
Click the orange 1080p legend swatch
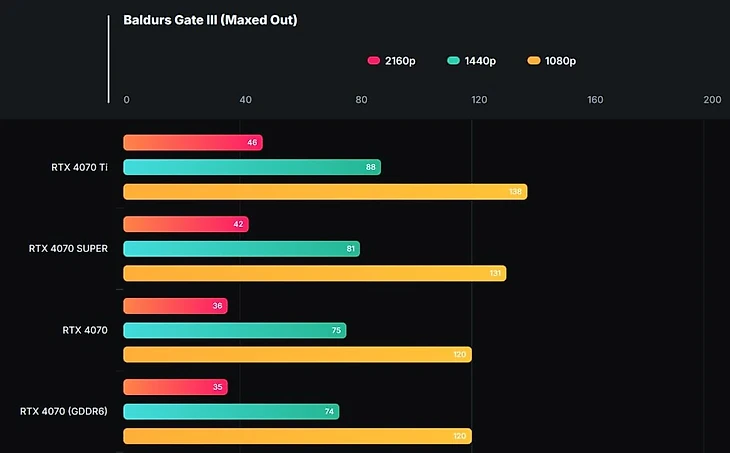point(534,61)
